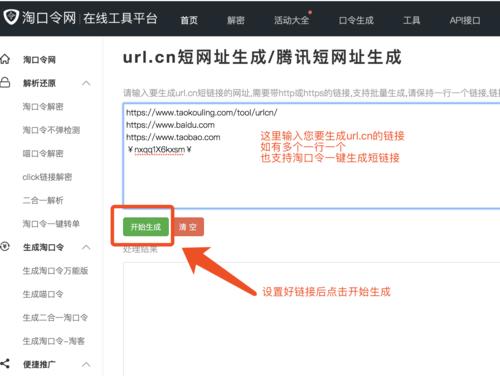Open the API接口 nav item

(x=465, y=20)
